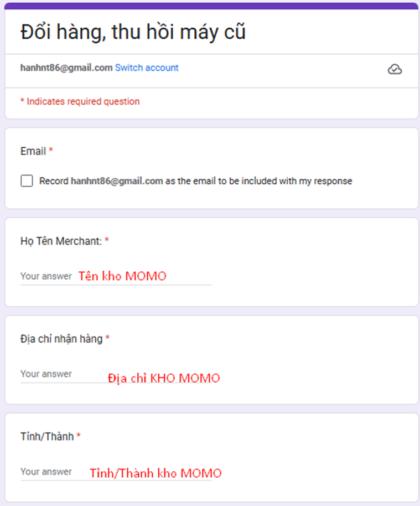Screen dimensions: 420x506
Task: Click the Indicates required question notice
Action: 80,101
